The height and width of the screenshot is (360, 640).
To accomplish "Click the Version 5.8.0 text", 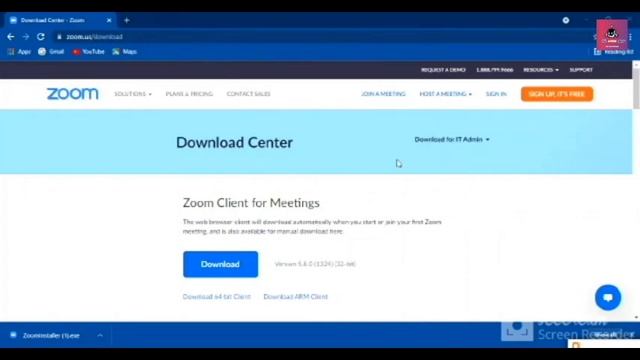I will pyautogui.click(x=315, y=264).
